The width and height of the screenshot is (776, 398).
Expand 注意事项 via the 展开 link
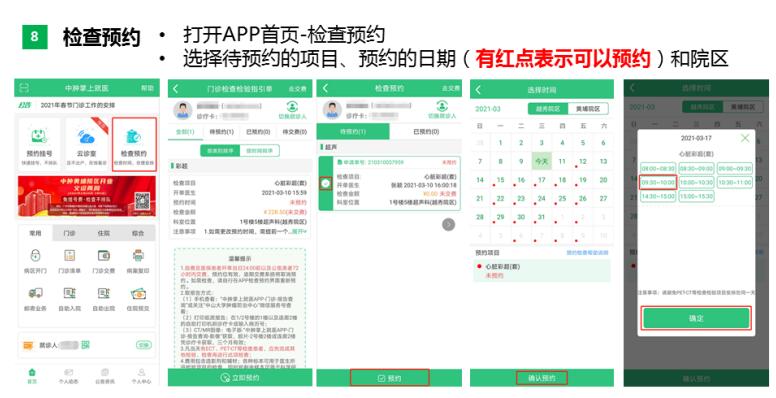(x=299, y=231)
